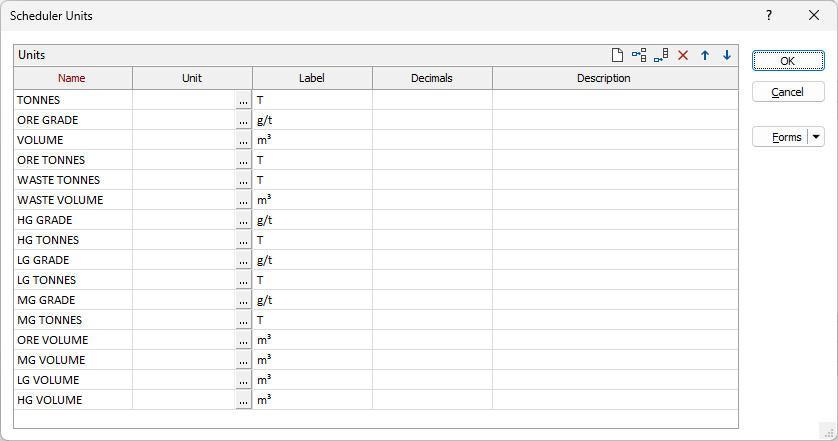Click the Decimals column header
The image size is (838, 441).
pyautogui.click(x=432, y=78)
